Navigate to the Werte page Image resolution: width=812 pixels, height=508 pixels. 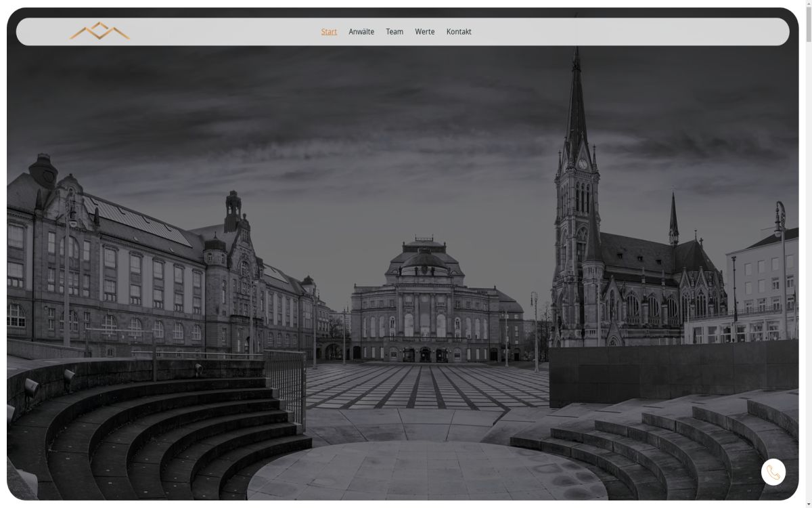425,31
